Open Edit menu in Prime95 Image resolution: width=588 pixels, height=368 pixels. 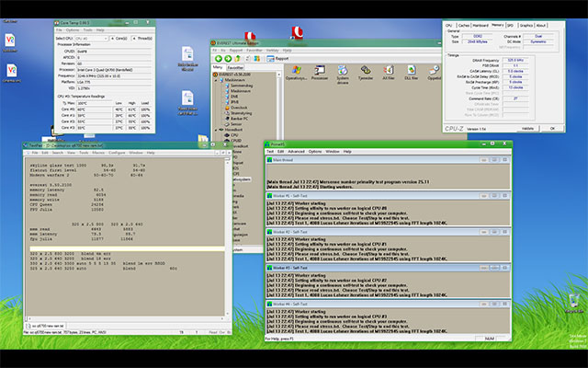pos(280,152)
